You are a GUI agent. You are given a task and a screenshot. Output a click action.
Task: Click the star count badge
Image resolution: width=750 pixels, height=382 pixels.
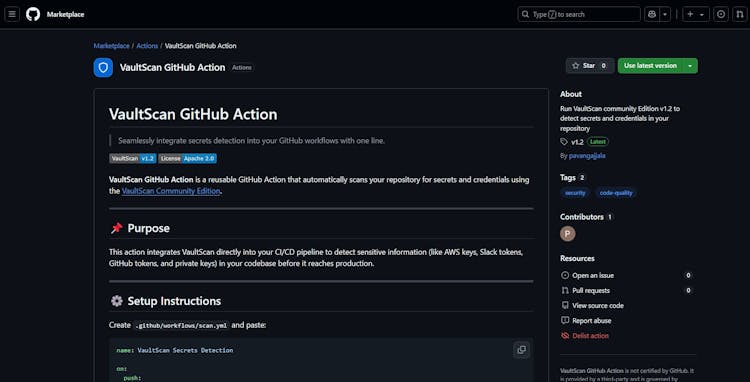click(604, 66)
